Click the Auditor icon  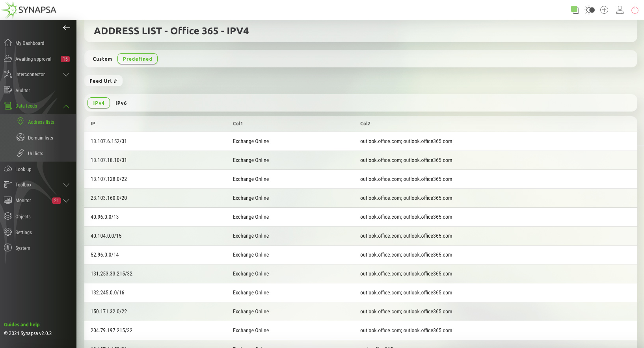pyautogui.click(x=7, y=90)
